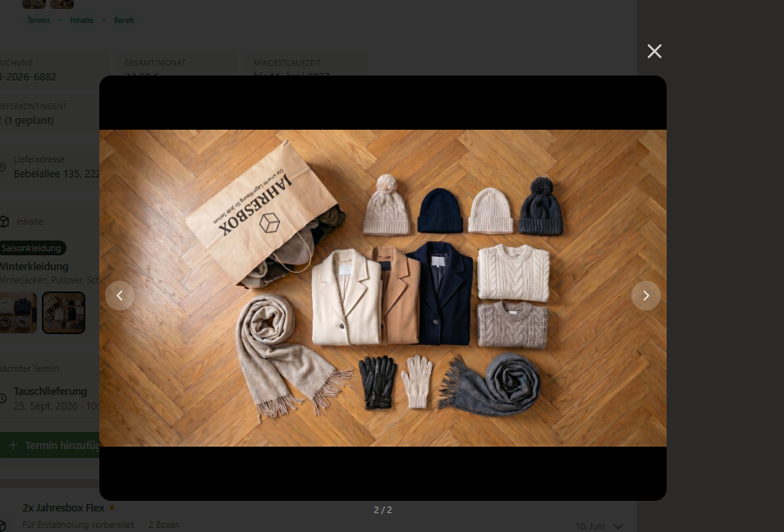The height and width of the screenshot is (532, 784).
Task: Click the 2 / 2 image counter
Action: [383, 510]
